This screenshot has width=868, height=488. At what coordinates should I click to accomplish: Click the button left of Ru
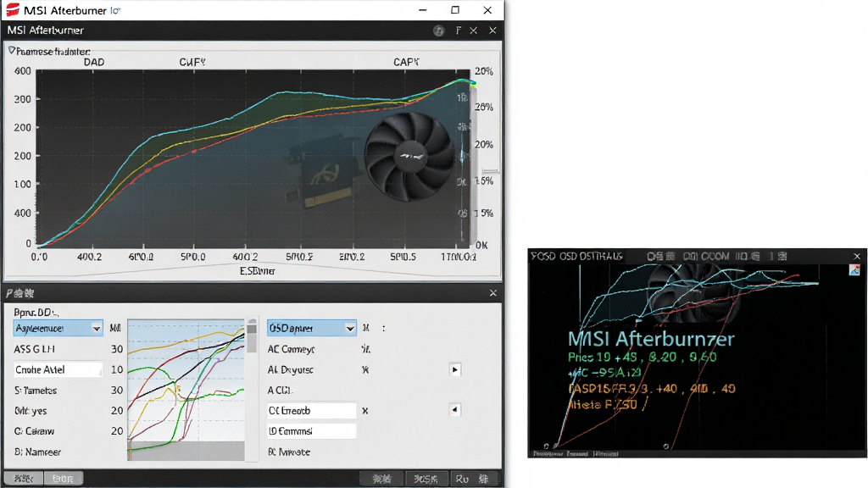(426, 479)
